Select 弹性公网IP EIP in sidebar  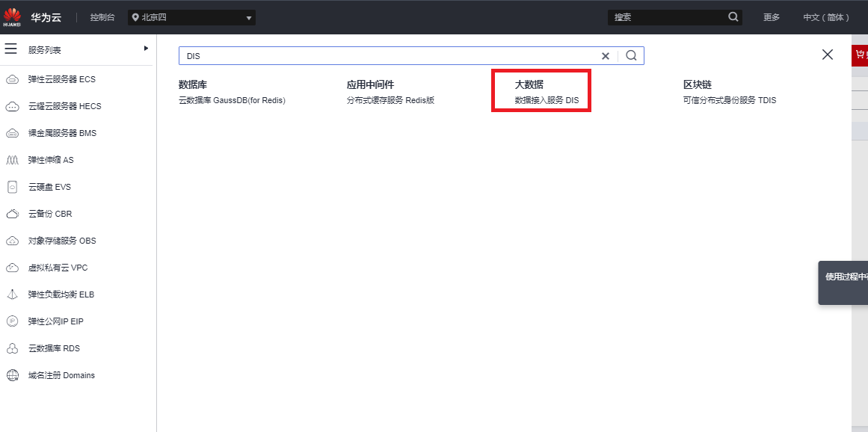tap(55, 321)
